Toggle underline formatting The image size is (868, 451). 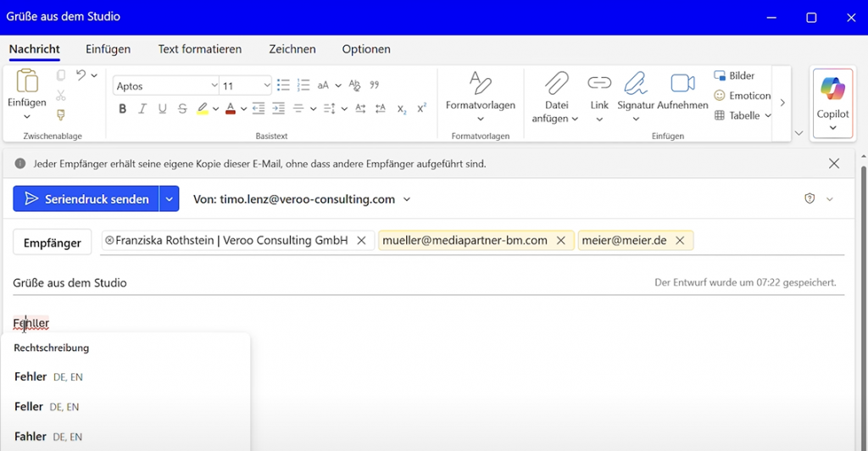point(162,109)
